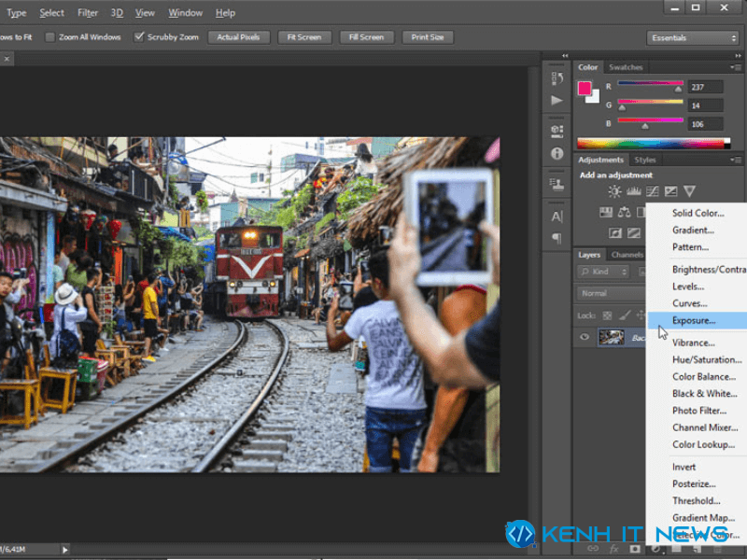The width and height of the screenshot is (747, 560).
Task: Click the layer style fx icon
Action: [x=614, y=549]
